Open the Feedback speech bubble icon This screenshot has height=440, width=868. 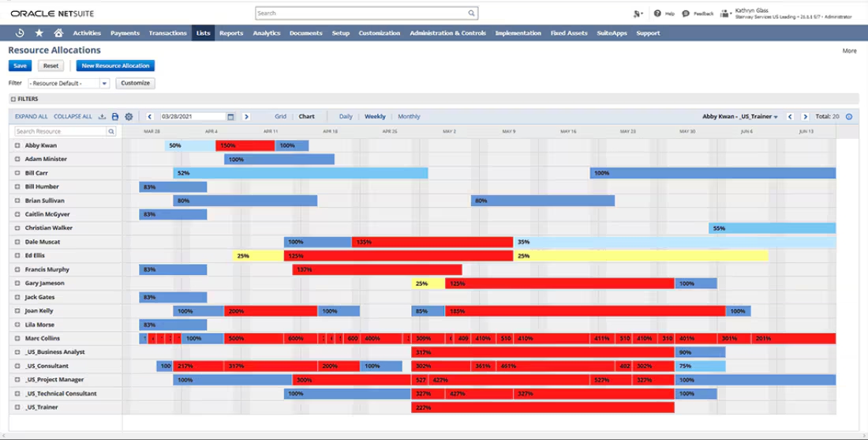pos(686,13)
